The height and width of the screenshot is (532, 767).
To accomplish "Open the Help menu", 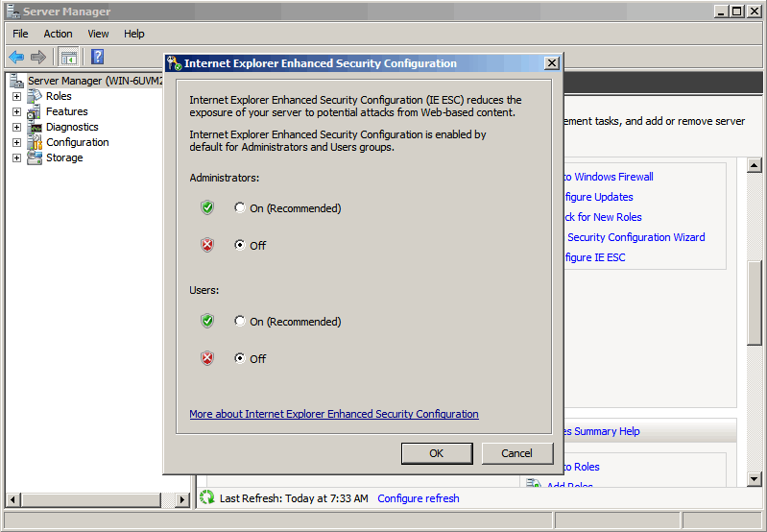I will (134, 34).
